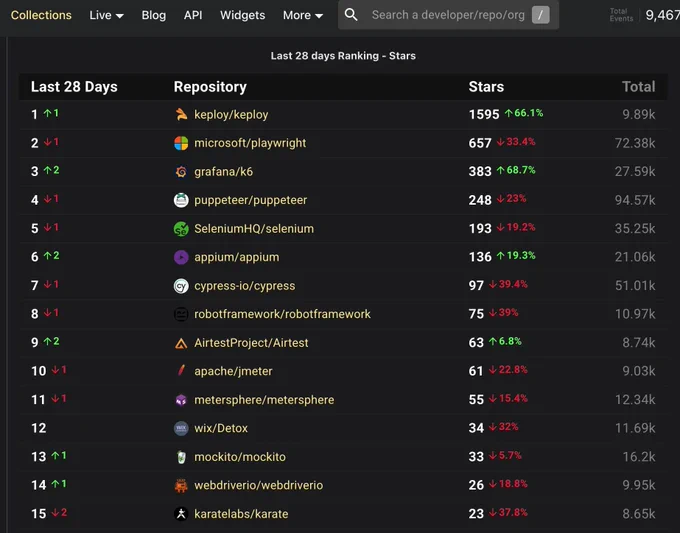Open the grafana/k6 repository link
This screenshot has height=533, width=680.
(223, 172)
